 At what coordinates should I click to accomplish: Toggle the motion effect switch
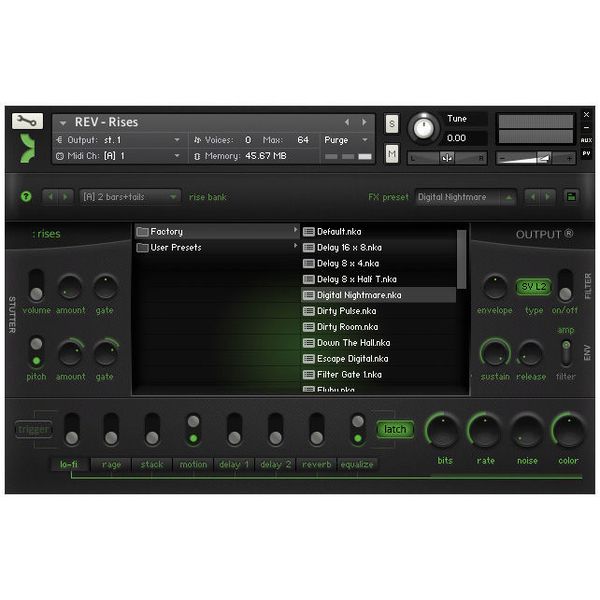193,429
